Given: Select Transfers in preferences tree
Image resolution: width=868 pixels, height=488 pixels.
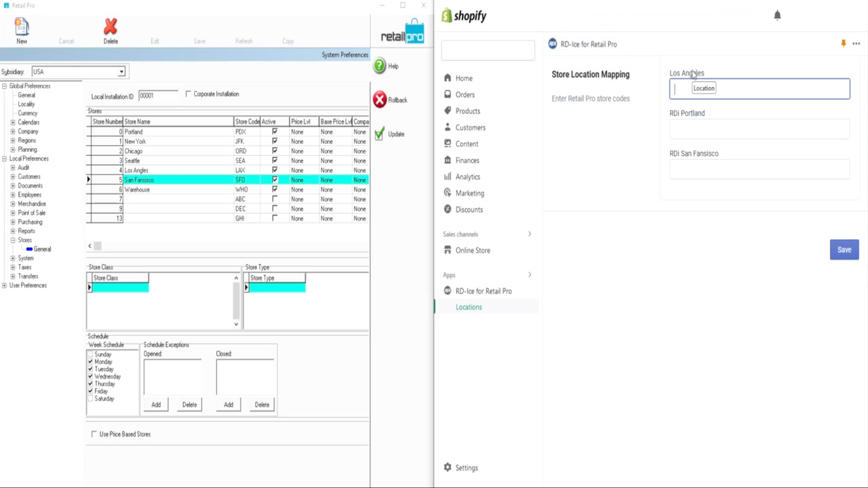Looking at the screenshot, I should point(28,276).
